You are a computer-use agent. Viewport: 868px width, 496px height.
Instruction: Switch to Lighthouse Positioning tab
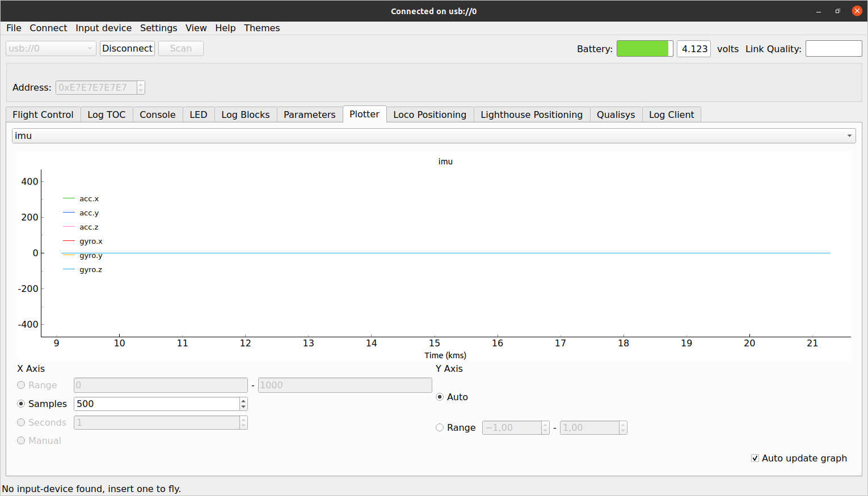coord(531,115)
